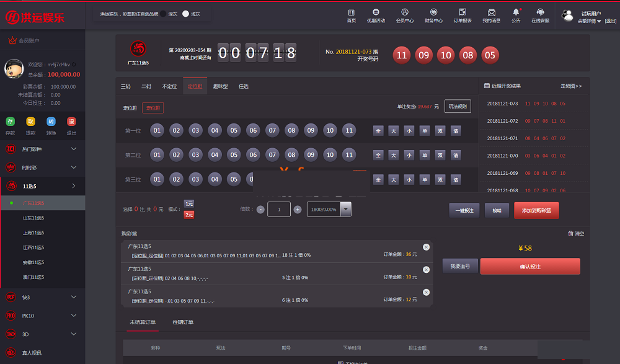Select the 浅灰 light gray theme radio
This screenshot has height=364, width=620.
[x=185, y=14]
